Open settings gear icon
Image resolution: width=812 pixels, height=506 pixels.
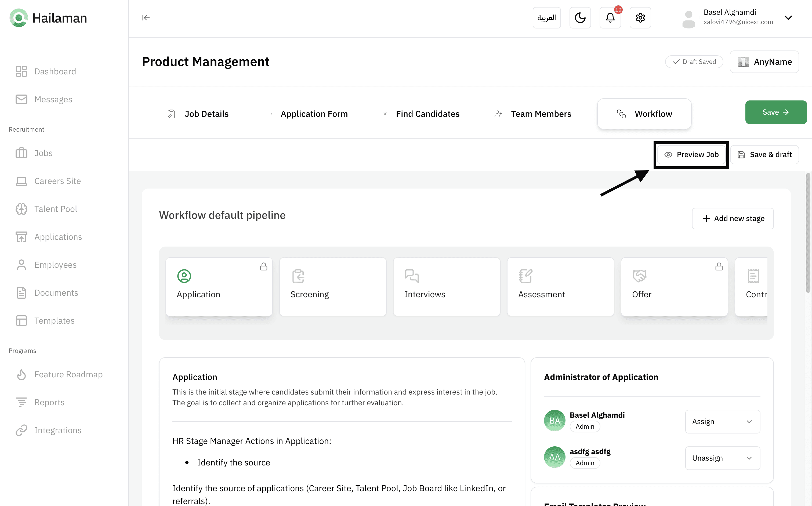640,18
